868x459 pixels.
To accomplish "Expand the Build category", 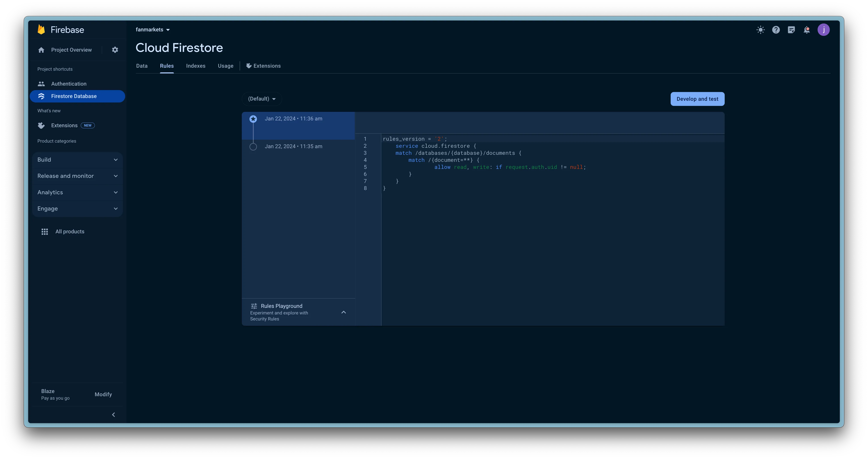I will [x=77, y=160].
